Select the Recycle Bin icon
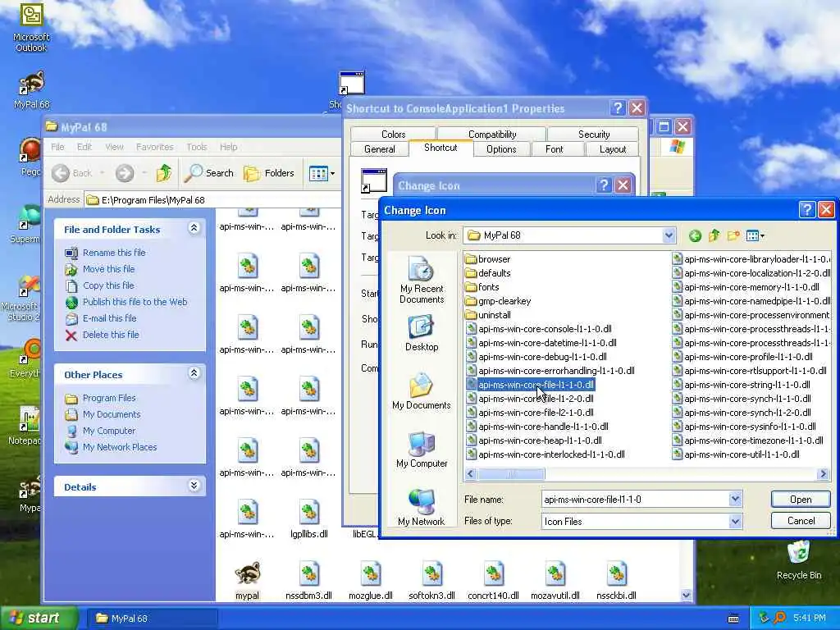Image resolution: width=840 pixels, height=630 pixels. pyautogui.click(x=799, y=560)
